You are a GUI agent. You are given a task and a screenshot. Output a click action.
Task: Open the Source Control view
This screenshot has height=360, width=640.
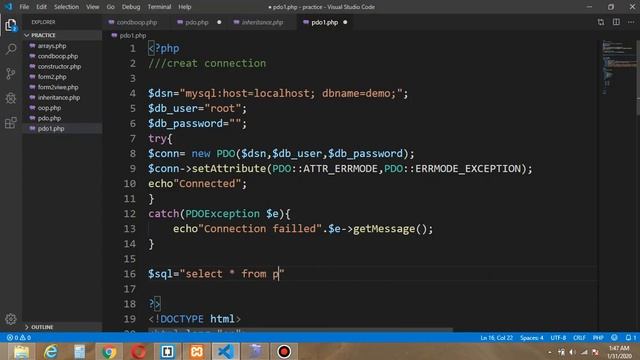coord(11,73)
